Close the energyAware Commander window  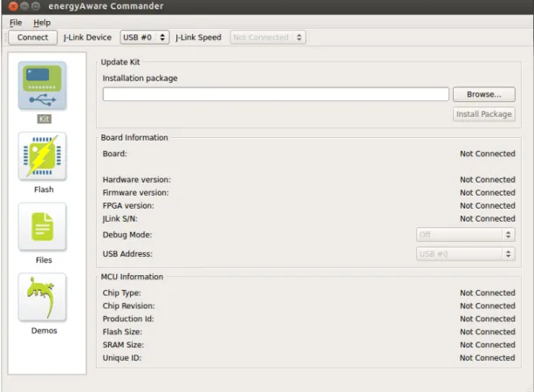pos(13,6)
